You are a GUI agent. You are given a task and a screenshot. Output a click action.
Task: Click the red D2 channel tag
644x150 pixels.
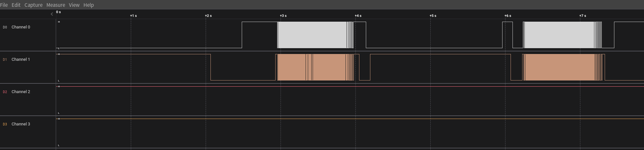pos(5,92)
